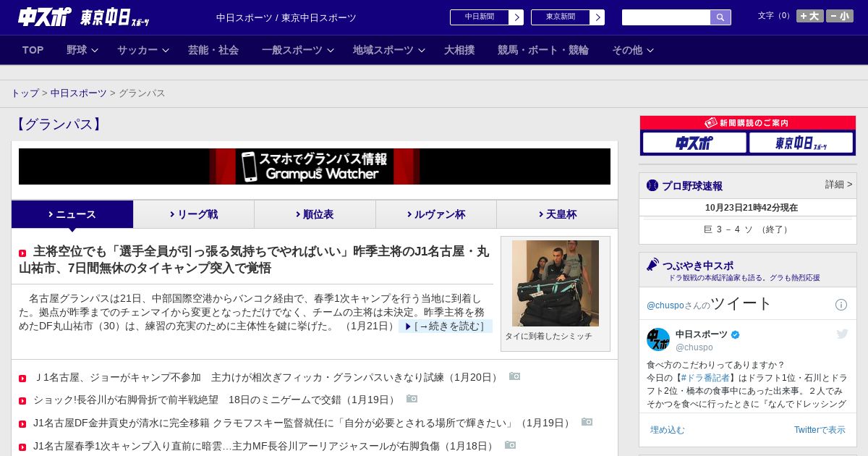Click the Twitter info icon
This screenshot has width=868, height=456.
coord(841,305)
